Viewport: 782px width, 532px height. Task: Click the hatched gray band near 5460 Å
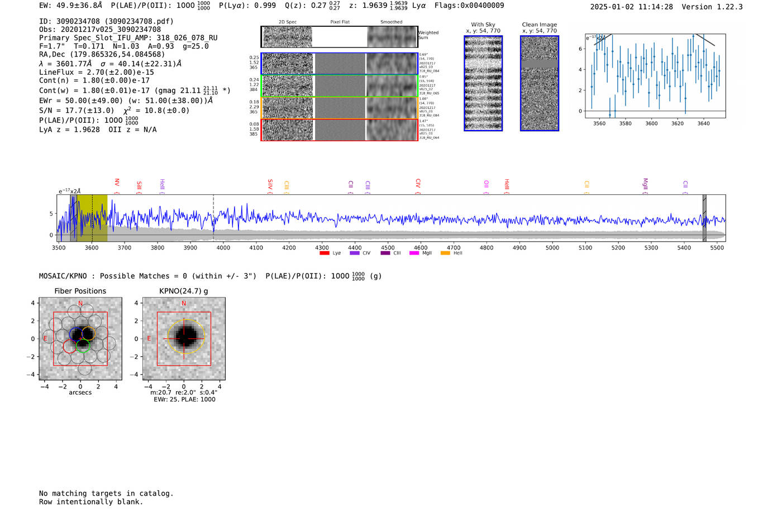(704, 218)
